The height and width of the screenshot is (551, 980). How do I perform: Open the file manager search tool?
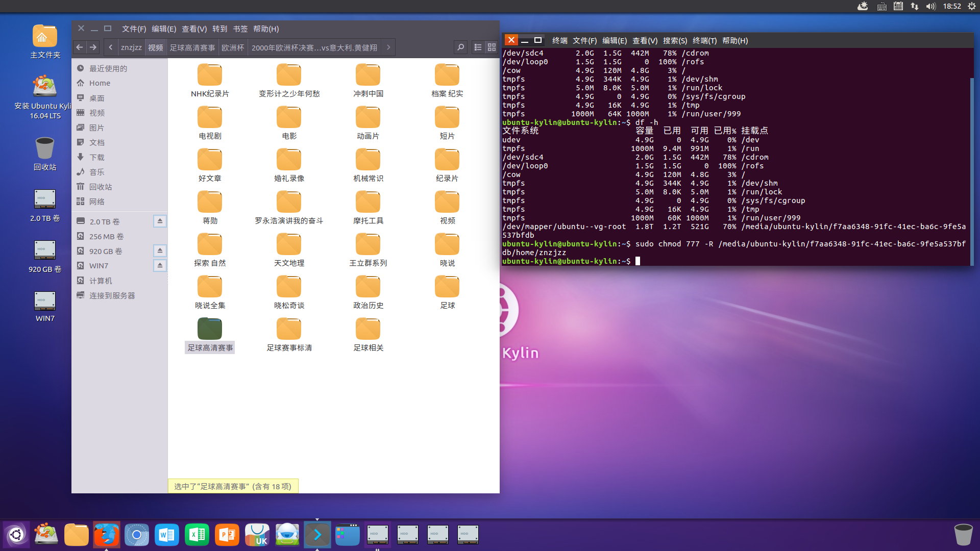[x=460, y=47]
